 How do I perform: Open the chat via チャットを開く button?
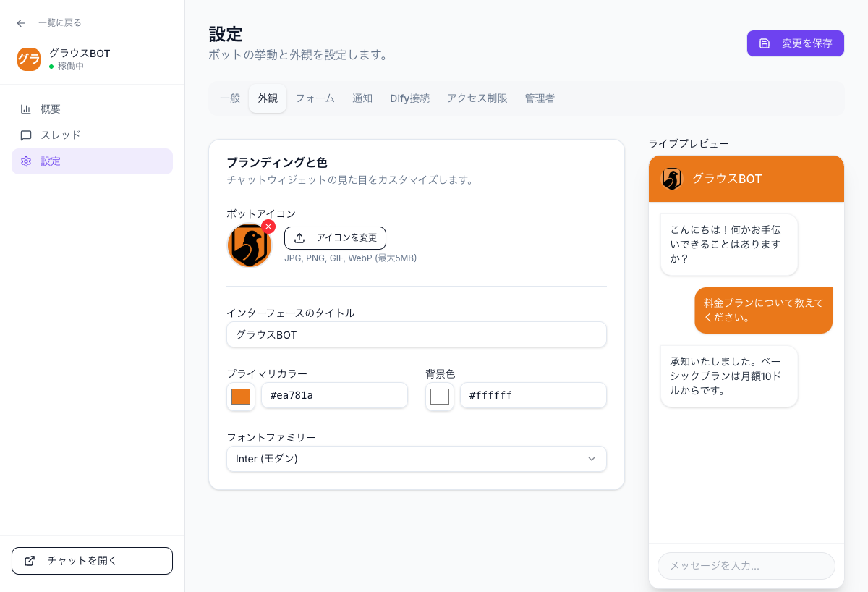pyautogui.click(x=92, y=560)
